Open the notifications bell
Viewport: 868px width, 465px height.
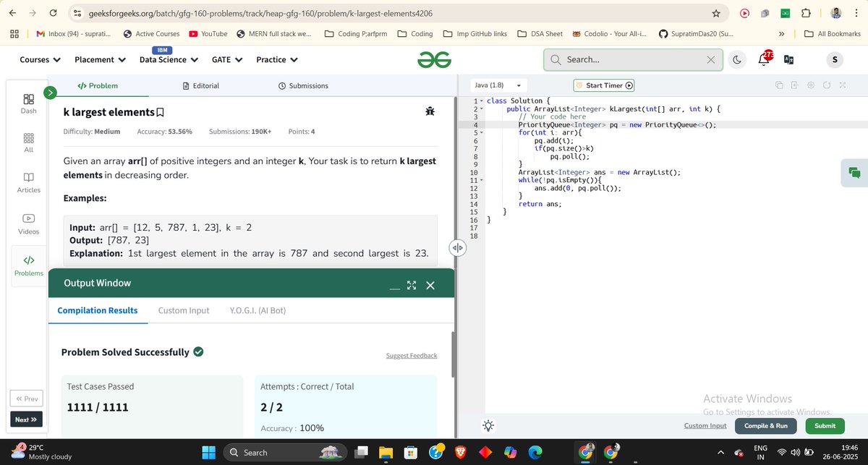pyautogui.click(x=764, y=59)
